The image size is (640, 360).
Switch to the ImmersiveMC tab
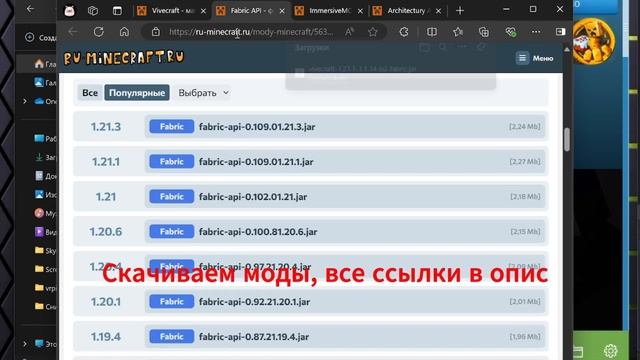click(329, 11)
